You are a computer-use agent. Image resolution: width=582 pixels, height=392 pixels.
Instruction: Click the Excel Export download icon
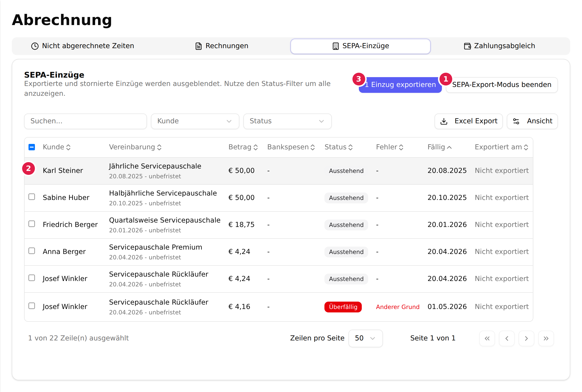[x=444, y=121]
